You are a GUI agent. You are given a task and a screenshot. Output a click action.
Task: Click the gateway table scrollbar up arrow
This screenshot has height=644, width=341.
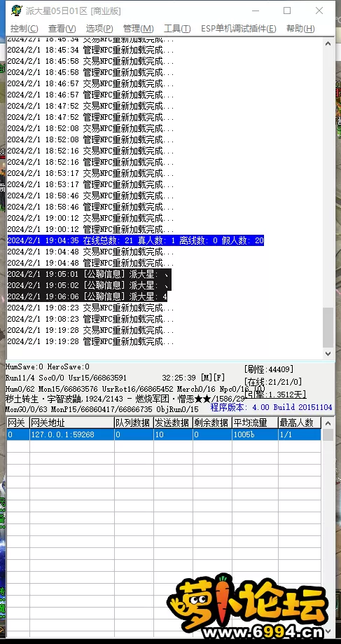328,423
